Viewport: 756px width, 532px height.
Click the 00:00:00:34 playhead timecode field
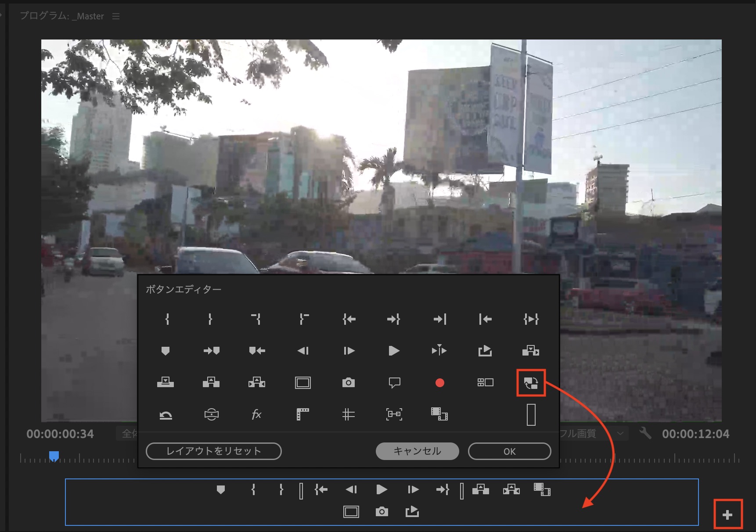pyautogui.click(x=60, y=434)
